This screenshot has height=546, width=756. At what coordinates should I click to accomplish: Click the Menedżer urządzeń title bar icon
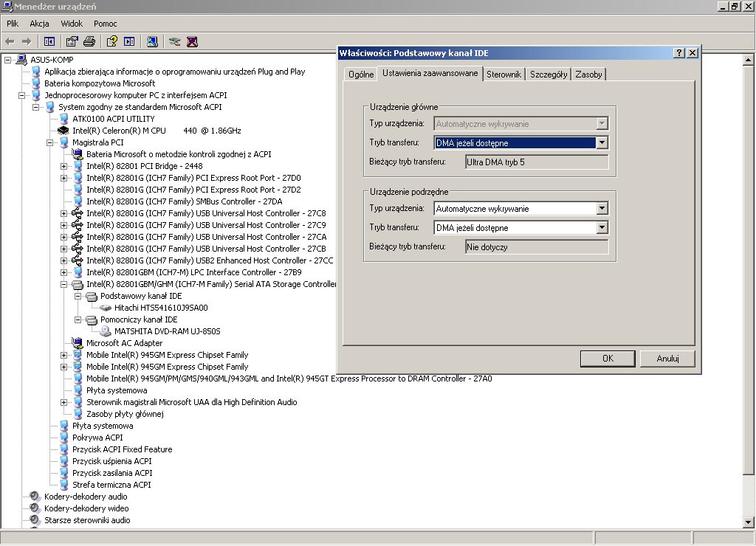click(7, 6)
